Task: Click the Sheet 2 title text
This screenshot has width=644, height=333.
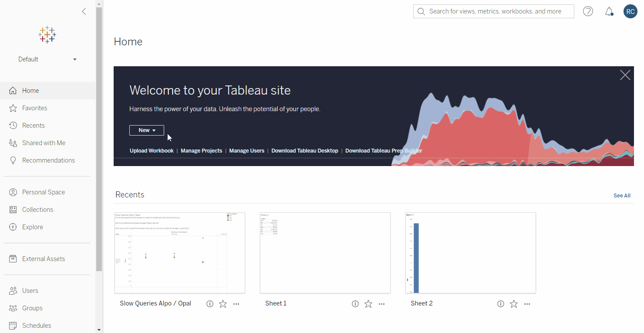Action: pyautogui.click(x=421, y=303)
